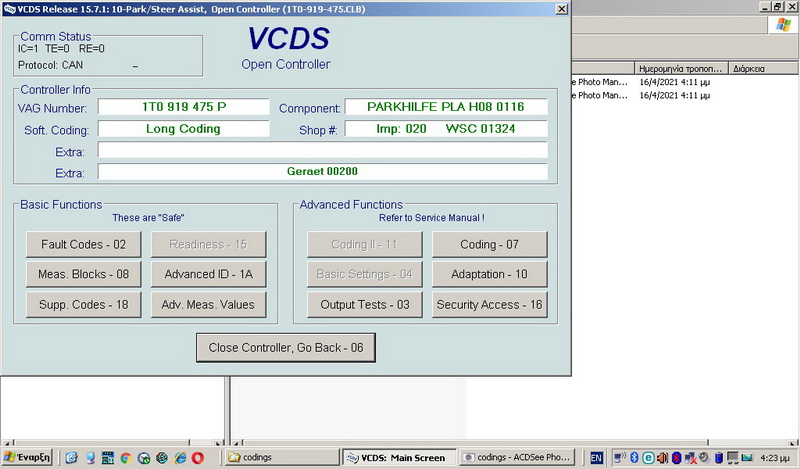Open the Start (Έναρξη) menu

click(x=28, y=457)
